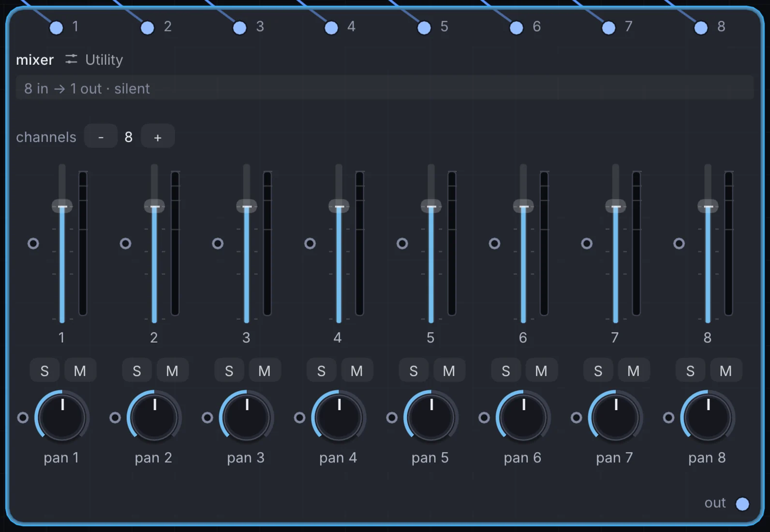Screen dimensions: 770x532
Task: Click modulation port beside pan 7 knob
Action: pos(577,417)
